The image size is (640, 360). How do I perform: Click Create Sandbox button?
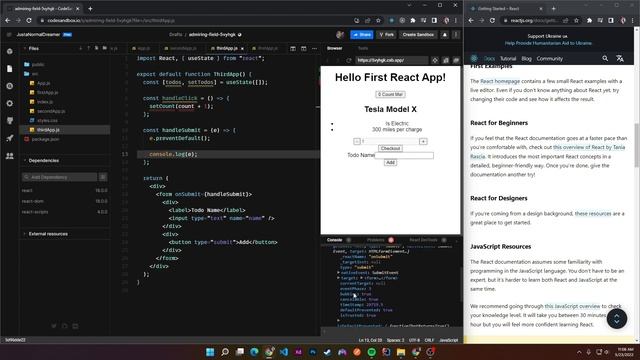pos(418,35)
